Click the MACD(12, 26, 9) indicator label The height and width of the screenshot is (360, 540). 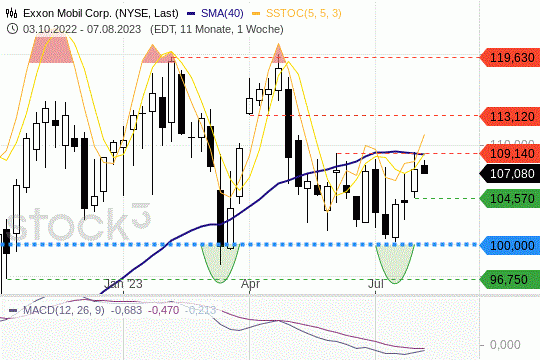tap(63, 310)
